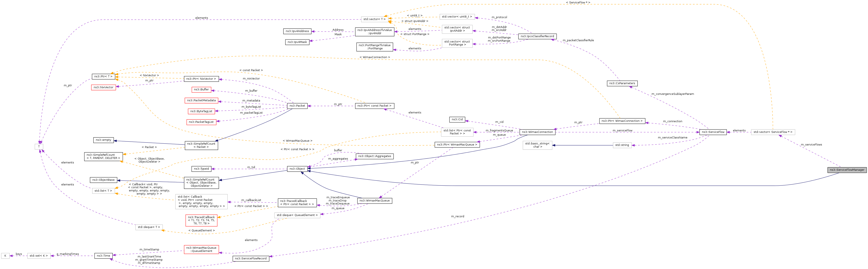Screen dimensions: 868x269
Task: Click the ns3::WimaxConnection node
Action: [537, 132]
